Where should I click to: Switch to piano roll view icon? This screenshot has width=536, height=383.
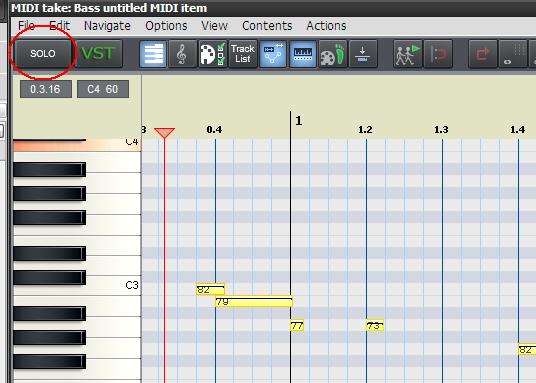point(153,54)
